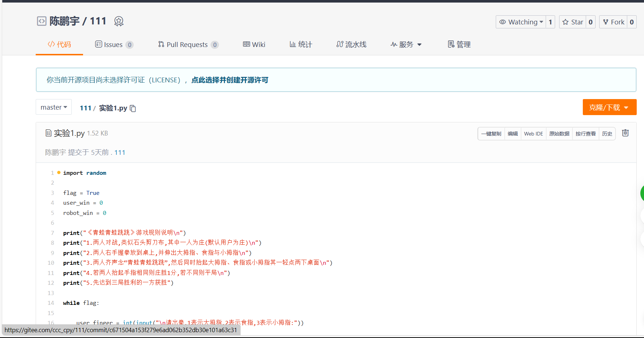This screenshot has width=644, height=338.
Task: Expand the master branch selector
Action: (54, 107)
